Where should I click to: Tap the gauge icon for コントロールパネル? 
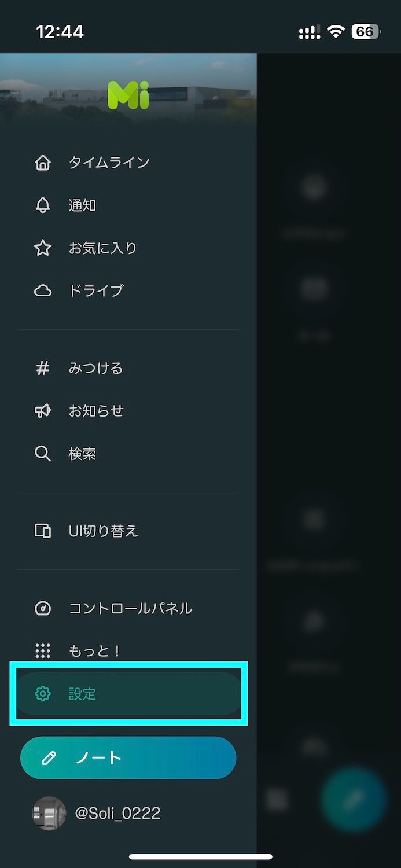43,608
